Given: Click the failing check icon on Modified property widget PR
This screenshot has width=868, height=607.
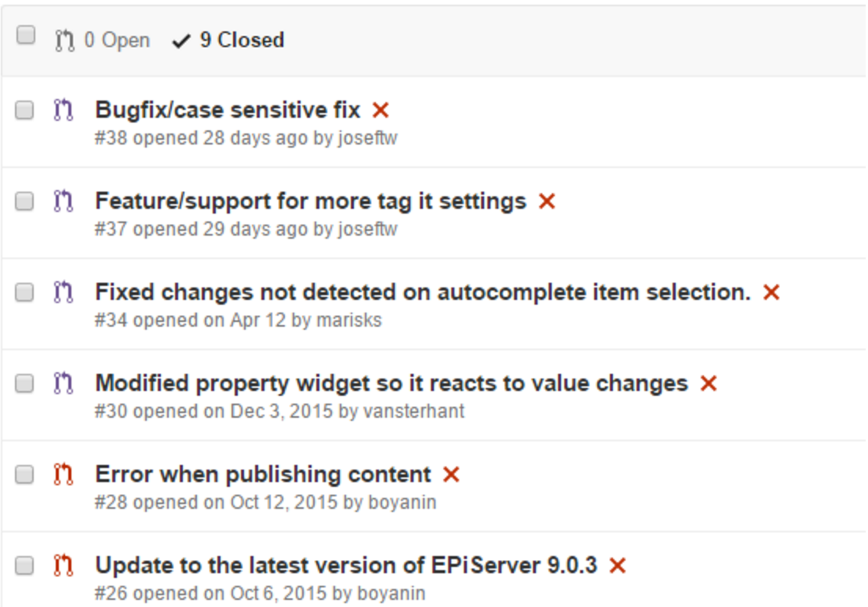Looking at the screenshot, I should 709,382.
